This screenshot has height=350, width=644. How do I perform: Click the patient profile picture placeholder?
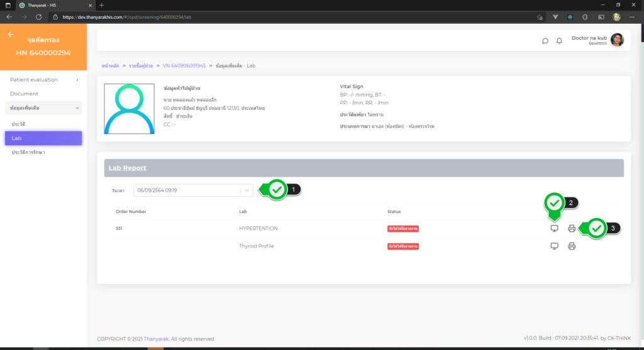point(129,109)
